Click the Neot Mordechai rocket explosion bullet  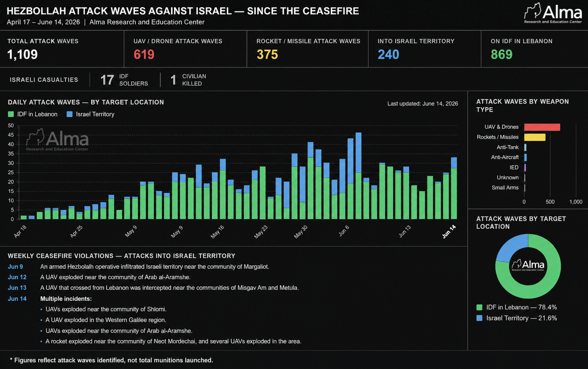[173, 341]
